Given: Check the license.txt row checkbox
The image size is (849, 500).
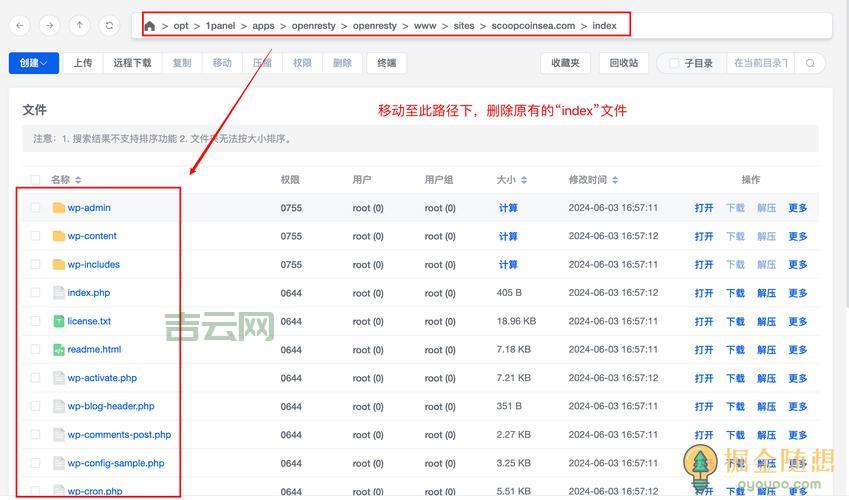Looking at the screenshot, I should (35, 321).
